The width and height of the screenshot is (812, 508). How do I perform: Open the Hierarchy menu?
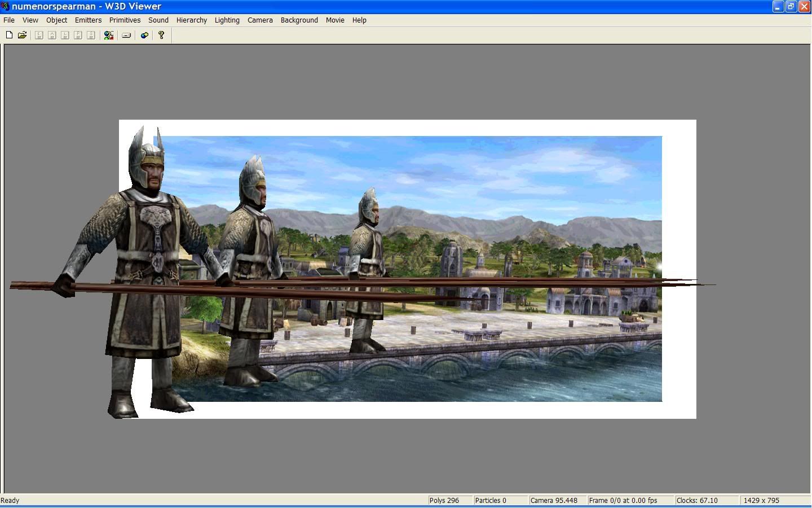(x=192, y=20)
